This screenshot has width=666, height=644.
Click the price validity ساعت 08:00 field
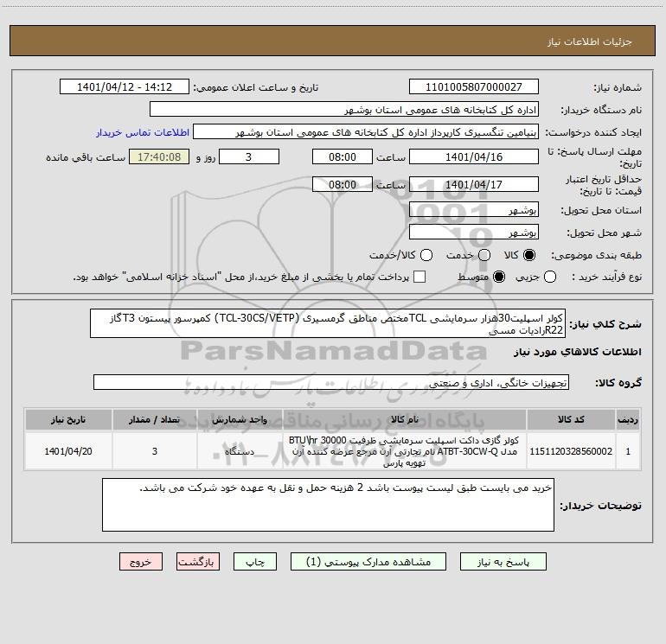343,184
